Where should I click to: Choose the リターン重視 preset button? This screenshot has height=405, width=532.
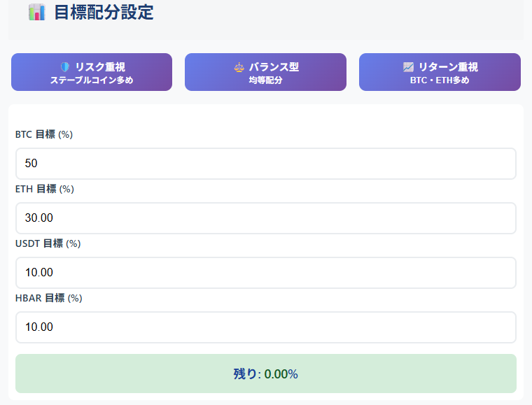point(440,72)
